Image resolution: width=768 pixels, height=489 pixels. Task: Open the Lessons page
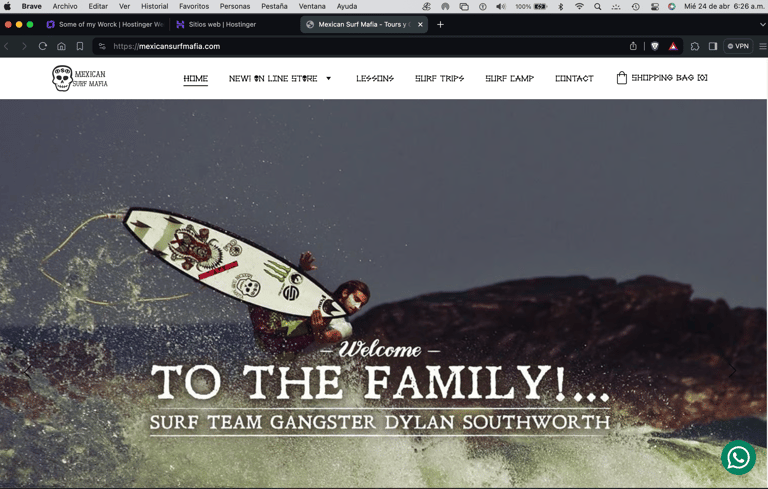pos(375,78)
